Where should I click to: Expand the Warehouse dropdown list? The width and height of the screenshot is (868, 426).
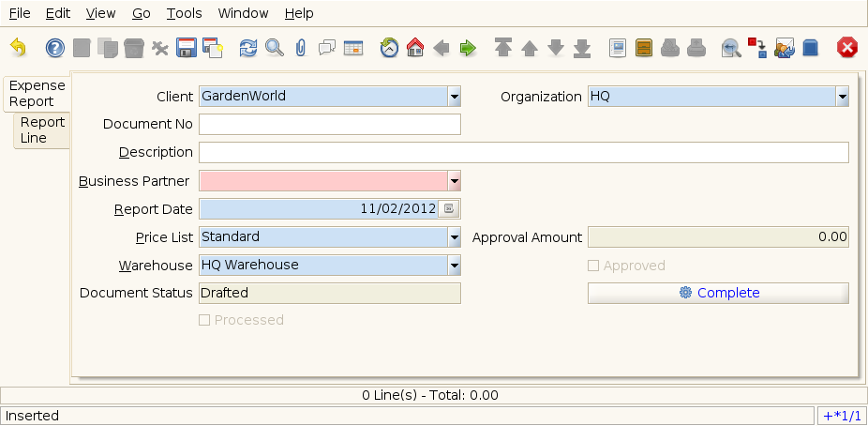[x=454, y=266]
